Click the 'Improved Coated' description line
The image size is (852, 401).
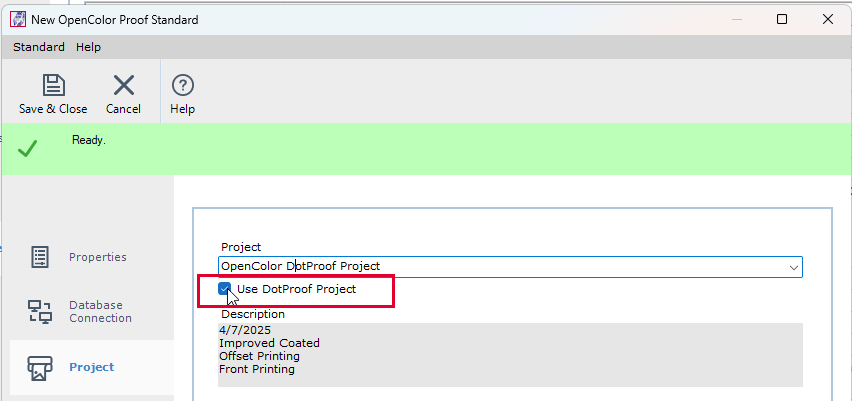pos(269,343)
